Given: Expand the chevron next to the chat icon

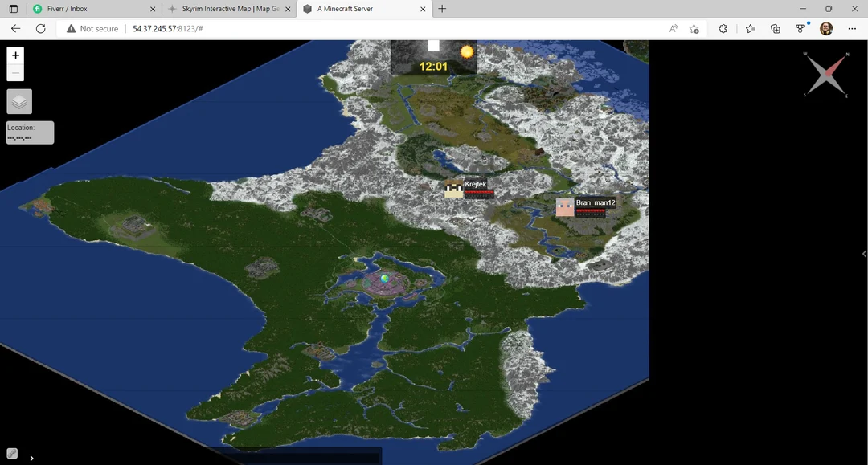Looking at the screenshot, I should click(31, 457).
